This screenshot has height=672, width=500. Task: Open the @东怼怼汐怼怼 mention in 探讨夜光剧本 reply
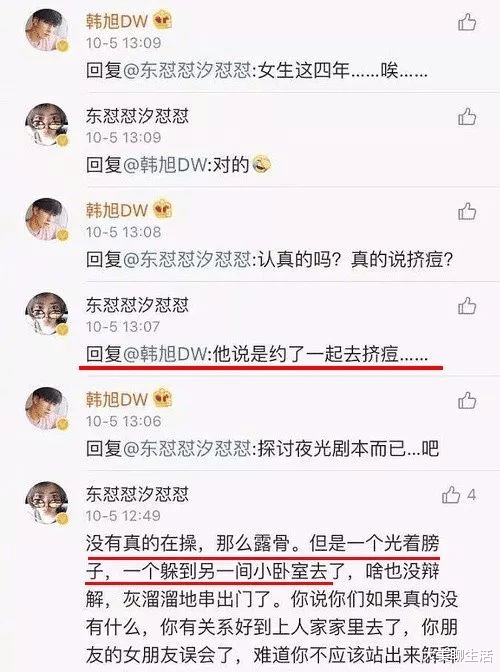point(187,449)
